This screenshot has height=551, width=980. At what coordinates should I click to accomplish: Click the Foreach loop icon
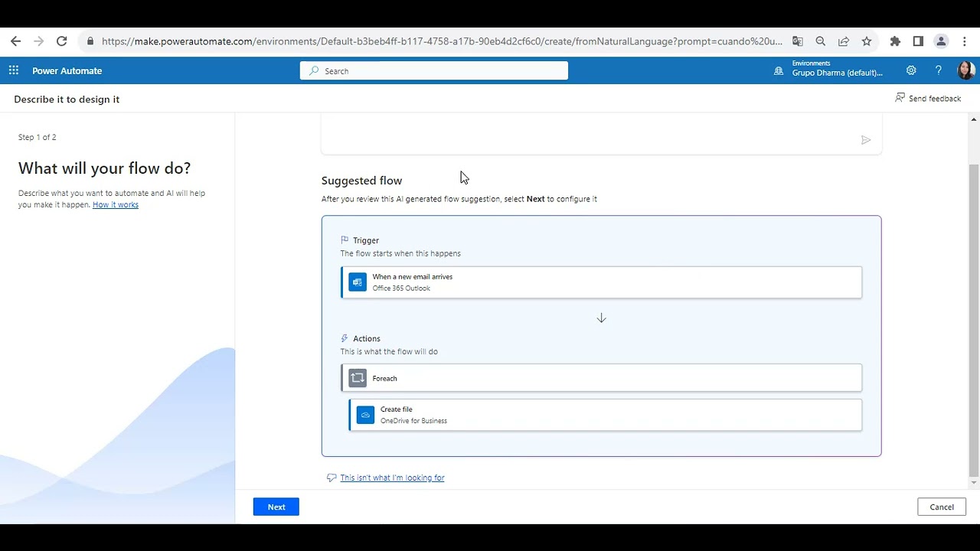point(358,378)
